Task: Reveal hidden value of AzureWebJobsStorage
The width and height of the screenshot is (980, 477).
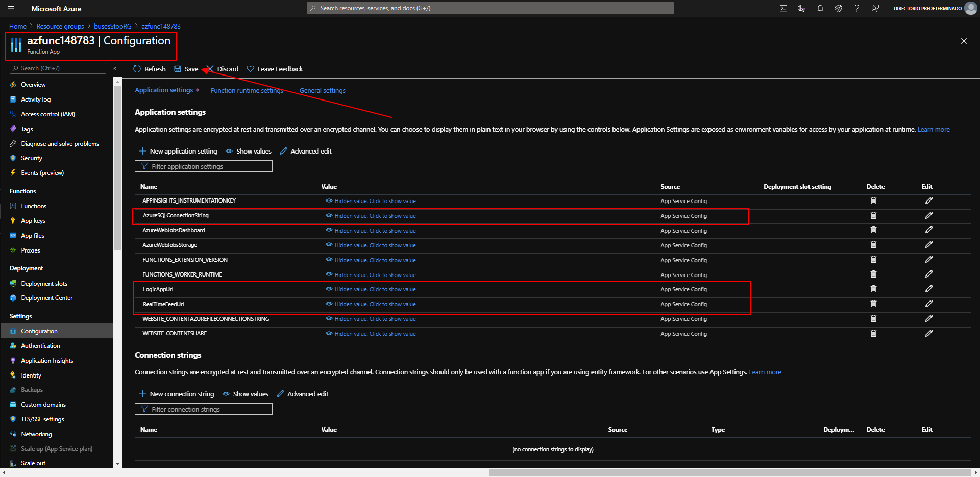Action: tap(371, 245)
